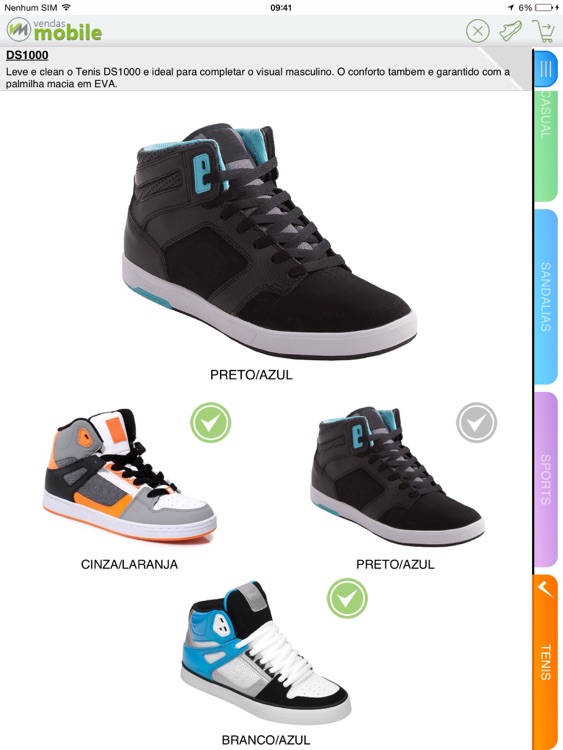Select the BRANCO/AZUL sneaker thumbnail
The image size is (563, 750).
pos(266,653)
